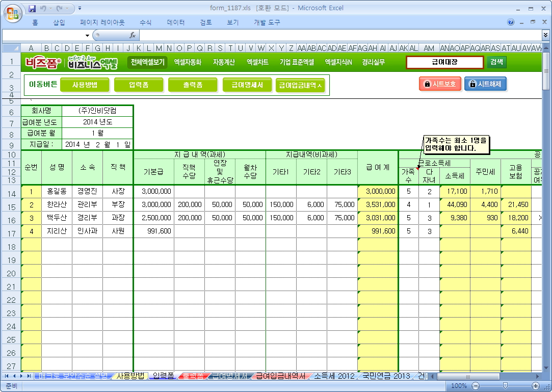Switch to the 소득세 2012 sheet tab
The image size is (552, 392).
point(333,376)
